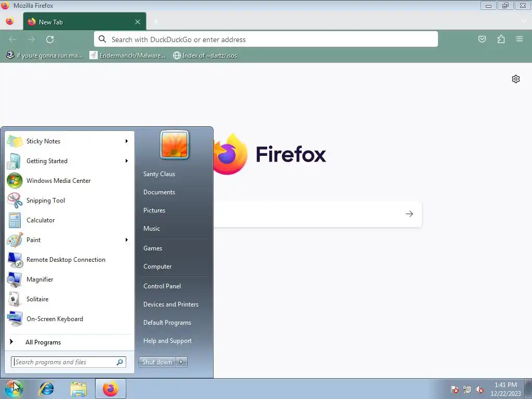Open Default Programs
The width and height of the screenshot is (532, 399).
point(167,323)
